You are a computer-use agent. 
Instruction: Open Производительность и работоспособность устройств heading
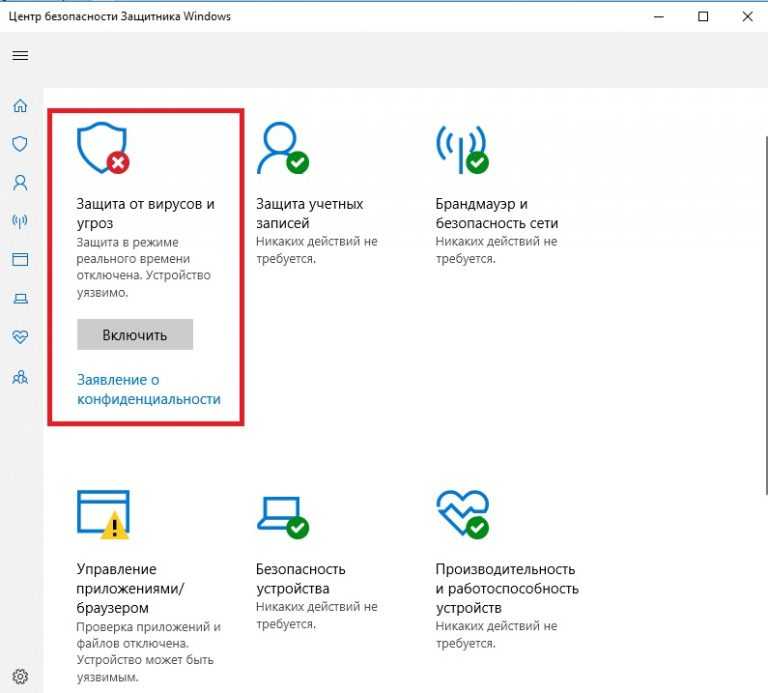(x=507, y=588)
